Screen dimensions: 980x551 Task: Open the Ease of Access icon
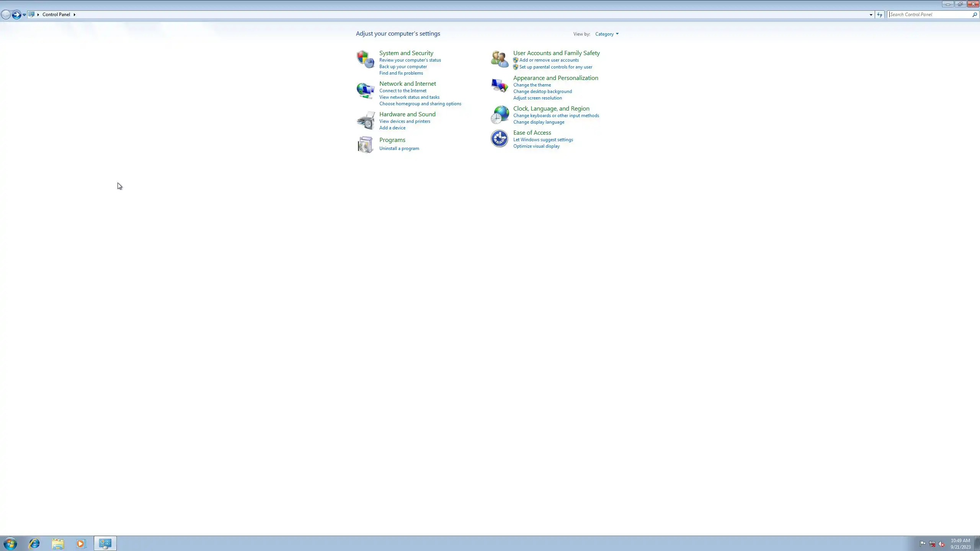(499, 139)
